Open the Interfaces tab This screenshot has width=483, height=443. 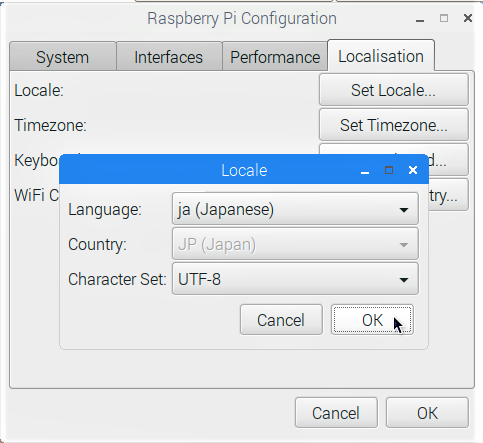pyautogui.click(x=169, y=57)
